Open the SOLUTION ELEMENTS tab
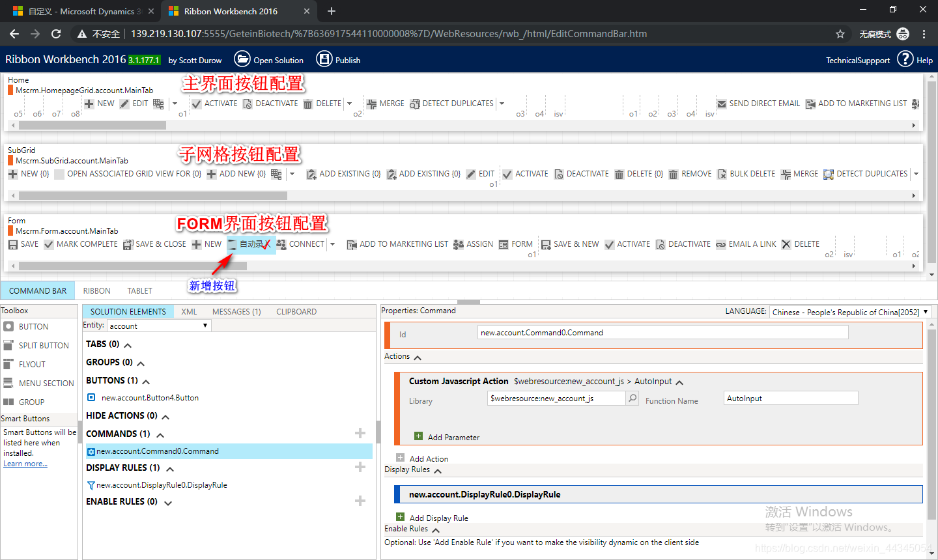 click(x=128, y=312)
